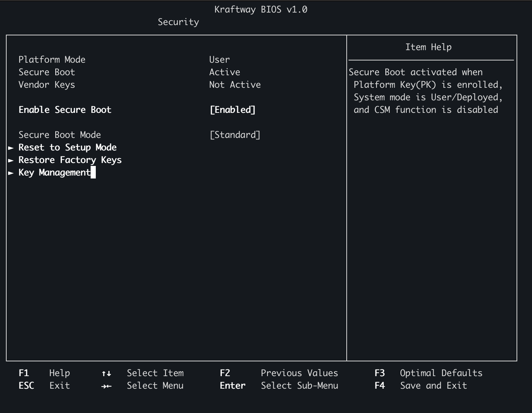This screenshot has width=532, height=413.
Task: Click the Item Help panel heading
Action: [428, 47]
